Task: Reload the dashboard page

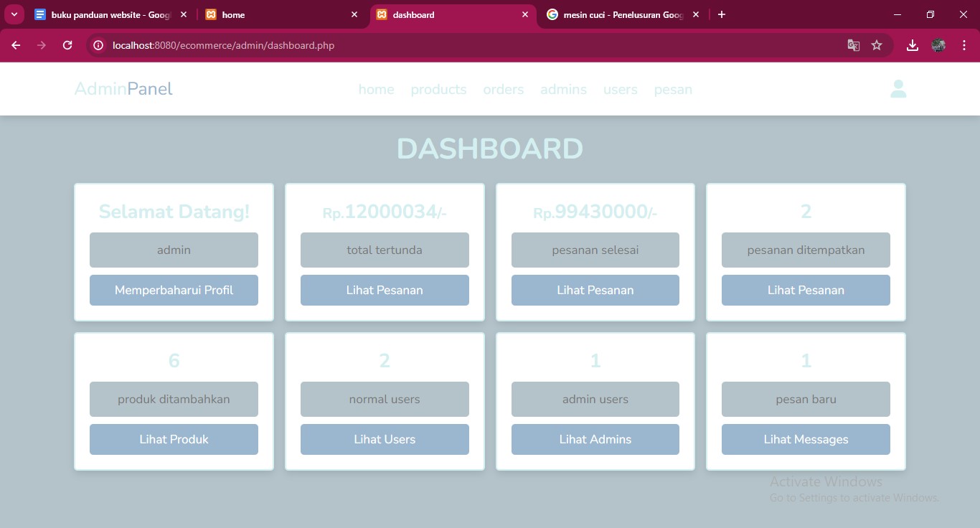Action: click(67, 45)
